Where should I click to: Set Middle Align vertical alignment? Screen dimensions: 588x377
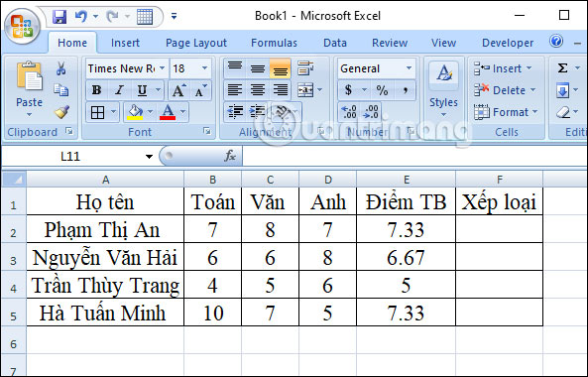258,68
